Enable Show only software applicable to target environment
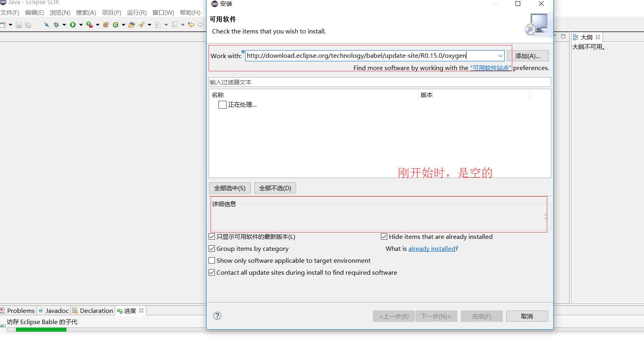This screenshot has width=644, height=340. coord(212,260)
